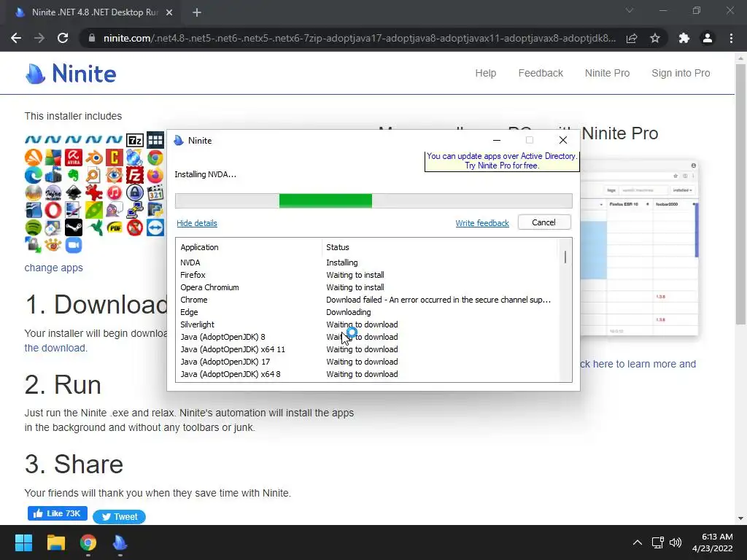Click the IrfanView red splat icon
Image resolution: width=747 pixels, height=560 pixels.
(x=94, y=192)
